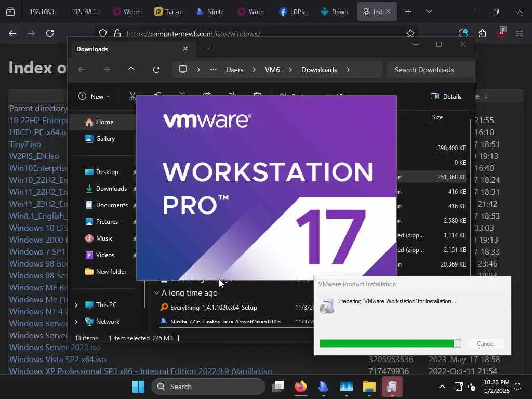Open Firefox from the taskbar
This screenshot has width=532, height=399.
[x=301, y=387]
